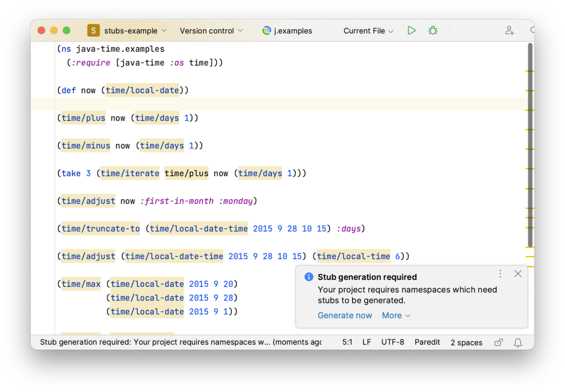Click the blue info icon in the notification
Viewport: 565px width, 392px height.
click(x=309, y=277)
